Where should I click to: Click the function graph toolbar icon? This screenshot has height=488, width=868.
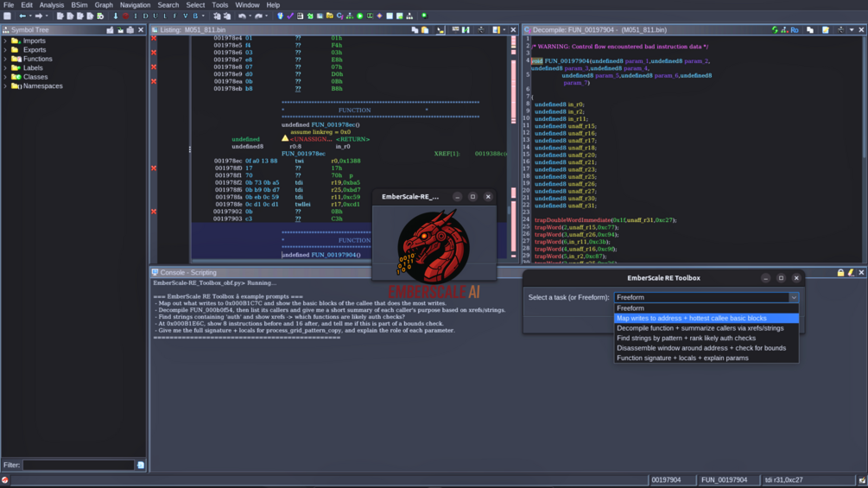point(350,16)
